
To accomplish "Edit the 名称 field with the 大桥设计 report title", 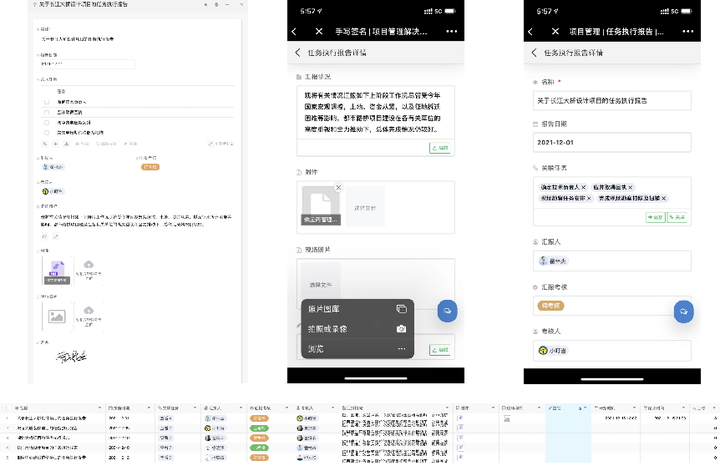I will (x=612, y=101).
